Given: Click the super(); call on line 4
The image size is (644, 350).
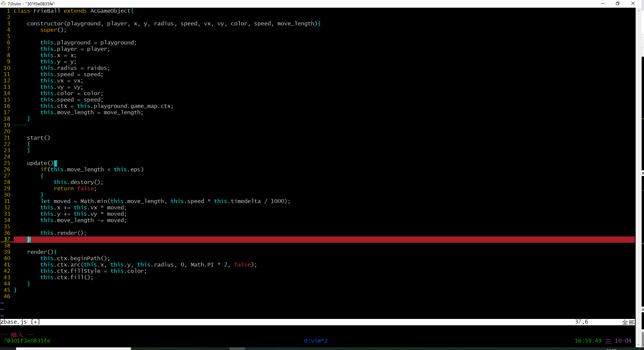Looking at the screenshot, I should pyautogui.click(x=53, y=30).
